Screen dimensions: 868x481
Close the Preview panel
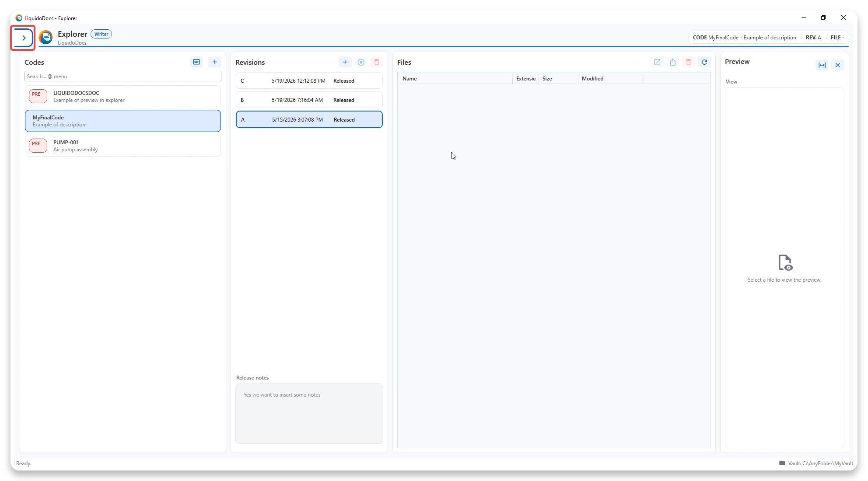click(x=838, y=65)
